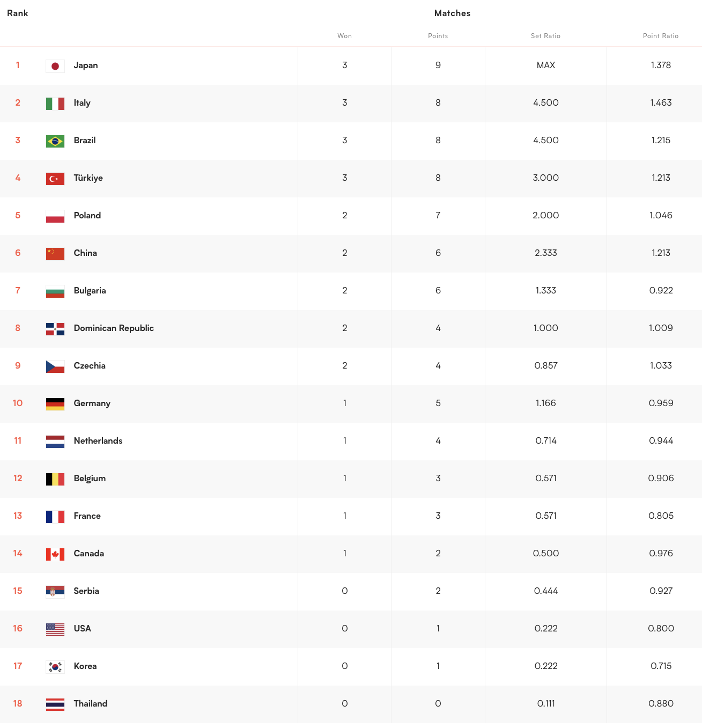
Task: Click the Japan flag icon
Action: [55, 66]
